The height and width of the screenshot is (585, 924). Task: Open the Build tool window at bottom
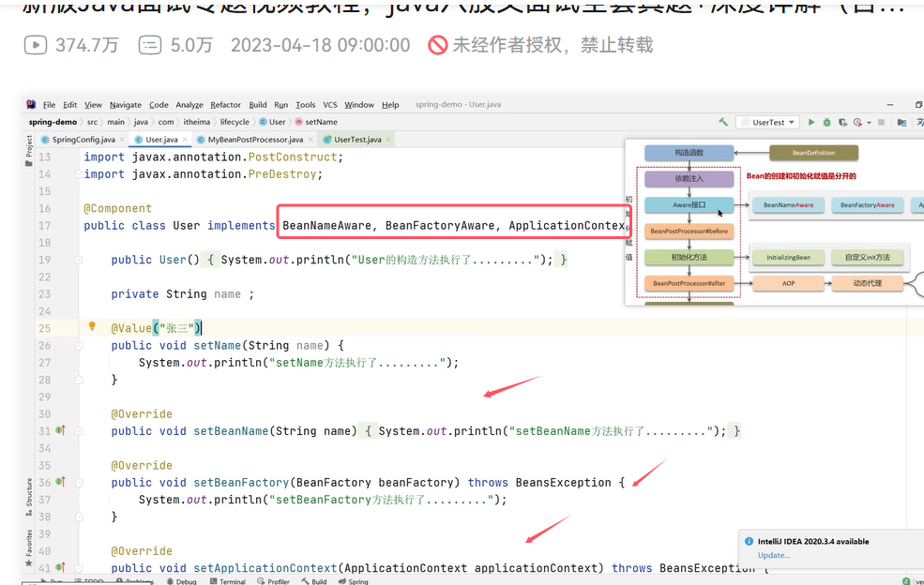[x=314, y=581]
